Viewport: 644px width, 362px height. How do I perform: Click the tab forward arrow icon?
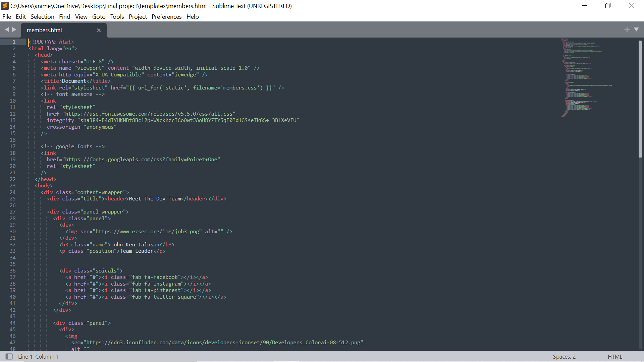pos(14,30)
